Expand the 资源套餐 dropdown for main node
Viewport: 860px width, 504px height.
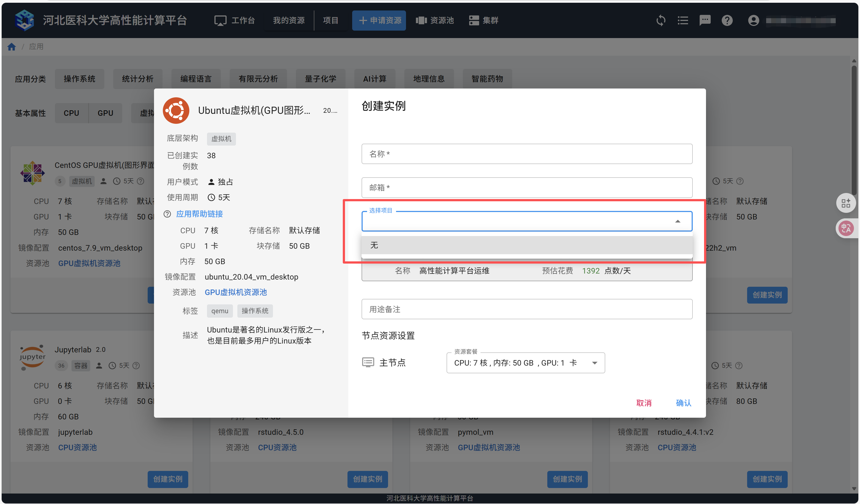click(594, 363)
